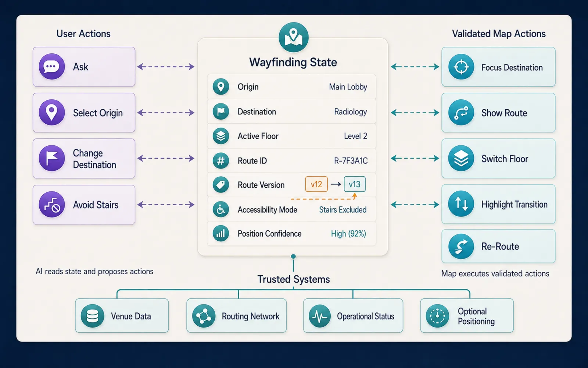
Task: Click the v12 version badge
Action: (x=316, y=184)
